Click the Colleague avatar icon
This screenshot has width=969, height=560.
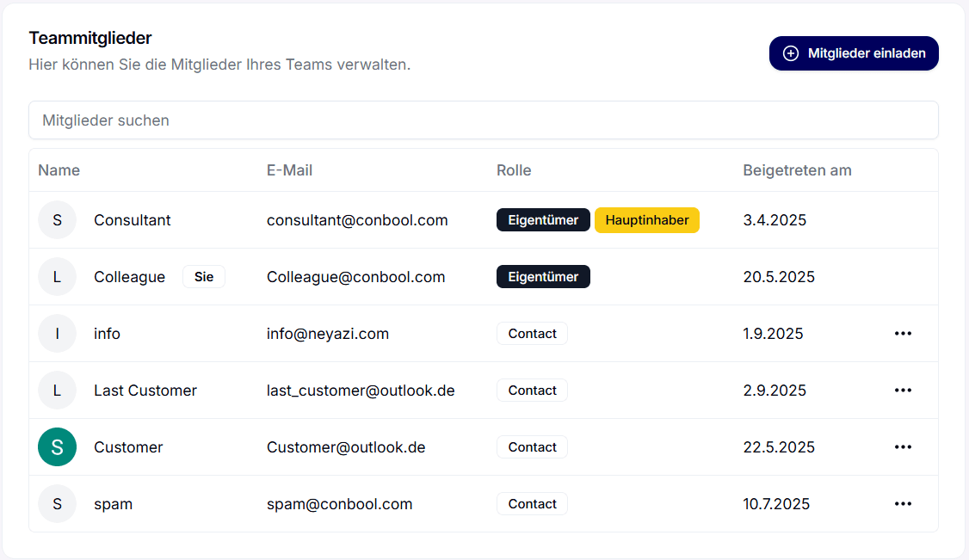[58, 277]
